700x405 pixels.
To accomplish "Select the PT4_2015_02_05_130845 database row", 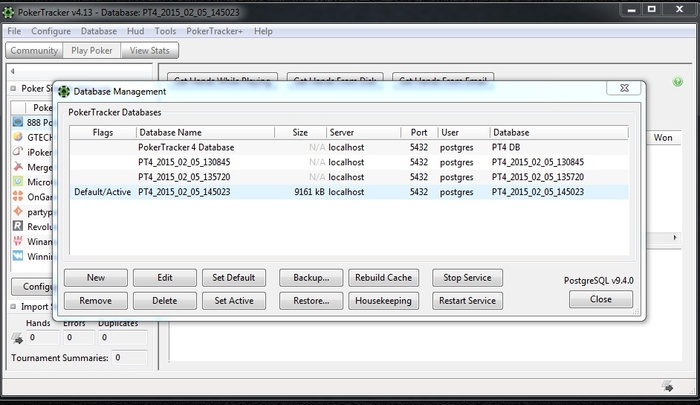I will point(185,162).
